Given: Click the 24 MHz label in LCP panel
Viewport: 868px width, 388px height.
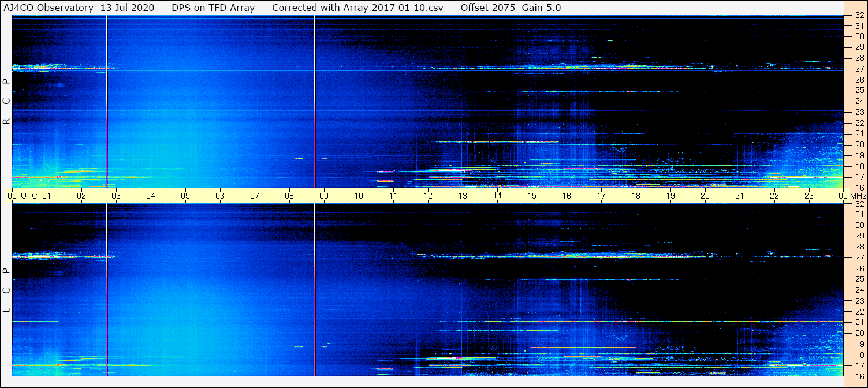Looking at the screenshot, I should pos(859,290).
